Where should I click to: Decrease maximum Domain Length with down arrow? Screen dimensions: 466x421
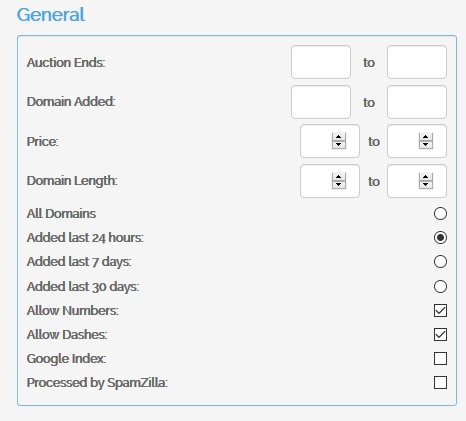click(426, 185)
